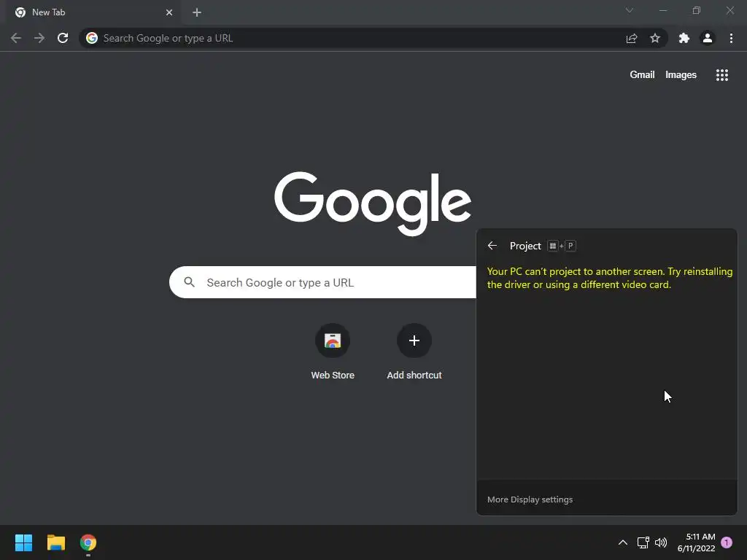Go back from the Project panel
Screen dimensions: 747x560
coord(492,246)
